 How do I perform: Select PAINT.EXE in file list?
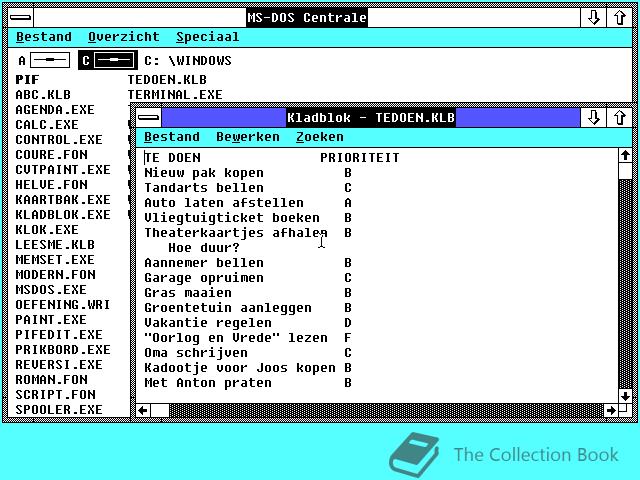coord(51,320)
